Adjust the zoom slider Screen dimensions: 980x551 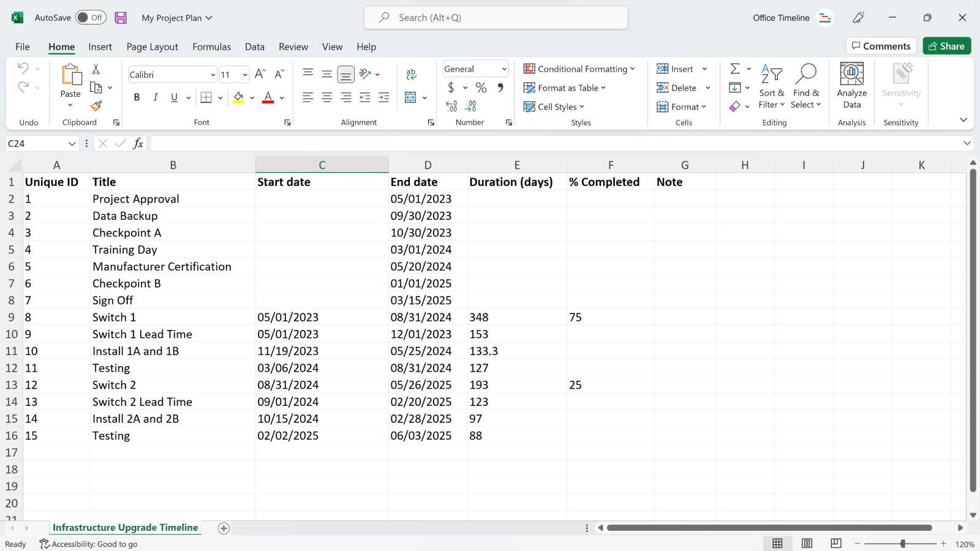point(902,542)
